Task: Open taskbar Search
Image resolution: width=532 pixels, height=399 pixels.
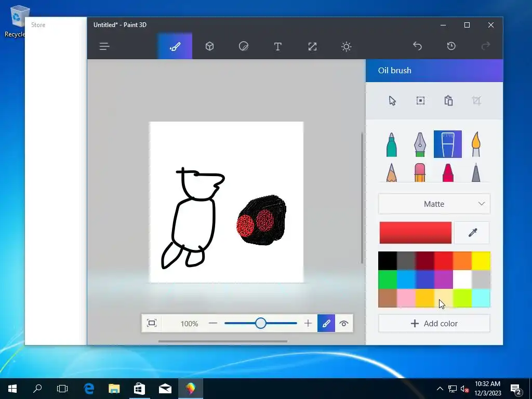Action: [x=37, y=389]
